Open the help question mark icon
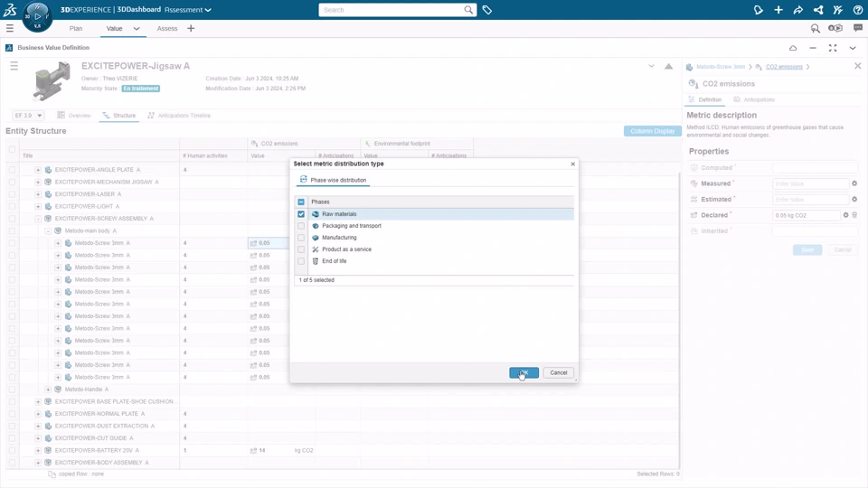The height and width of the screenshot is (488, 868). (858, 10)
